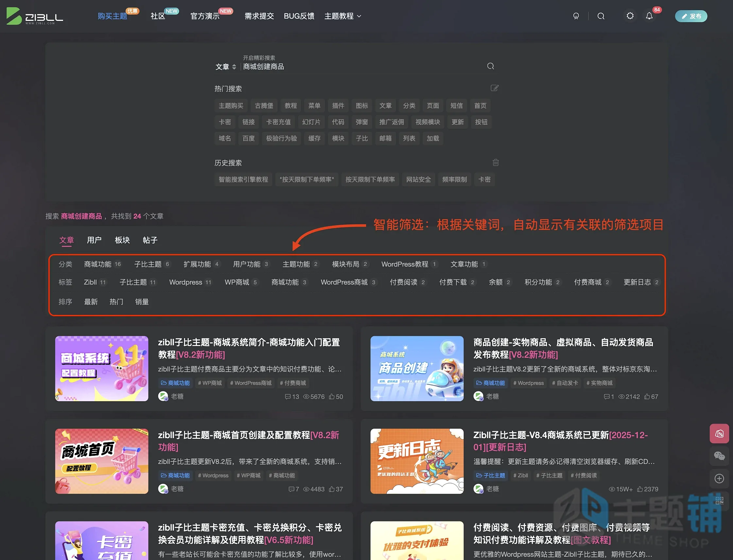733x560 pixels.
Task: Open the 商品创建 article thumbnail
Action: coord(417,369)
